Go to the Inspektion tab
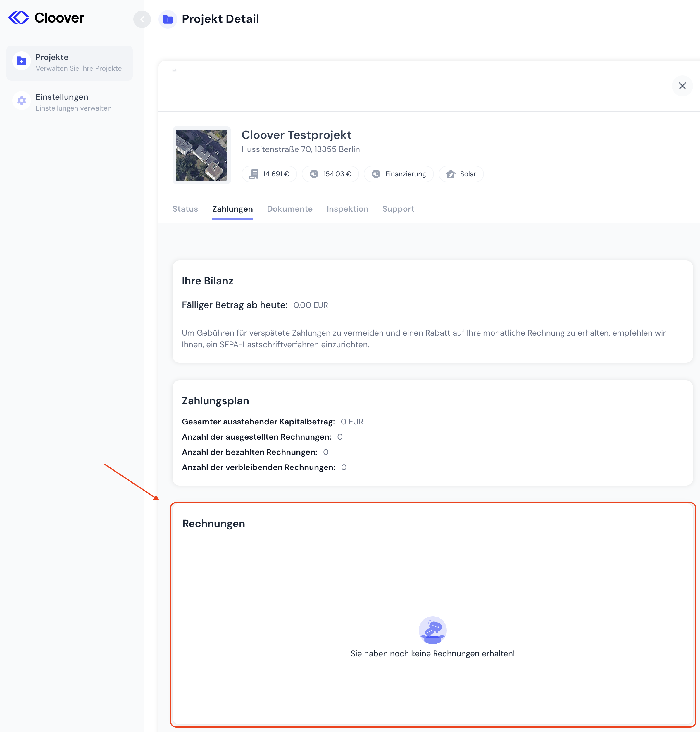Screen dimensions: 700x732 [347, 209]
